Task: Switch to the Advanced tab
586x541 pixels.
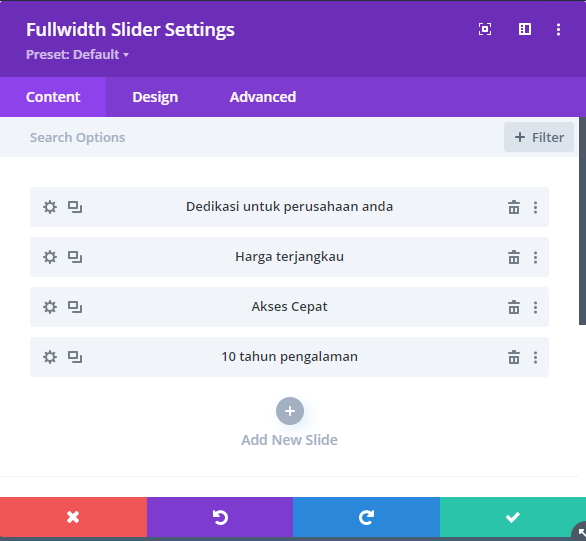Action: (x=263, y=97)
